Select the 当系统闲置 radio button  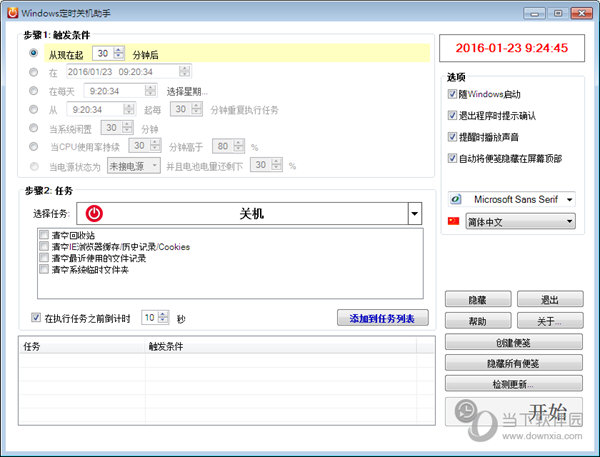34,127
